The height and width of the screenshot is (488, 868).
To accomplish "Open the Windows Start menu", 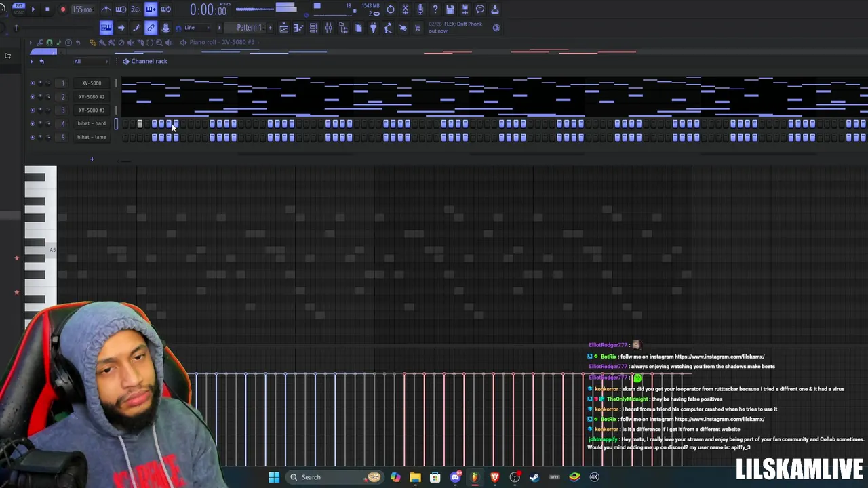I will coord(274,477).
